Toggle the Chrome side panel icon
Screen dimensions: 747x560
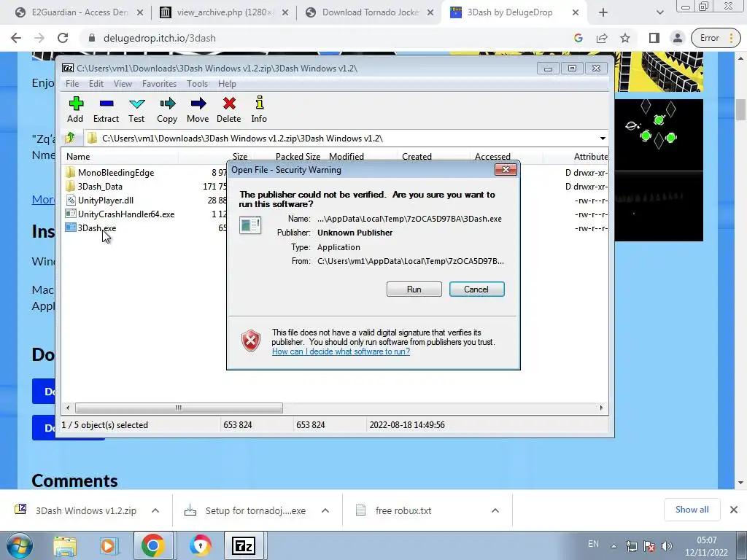[x=654, y=38]
